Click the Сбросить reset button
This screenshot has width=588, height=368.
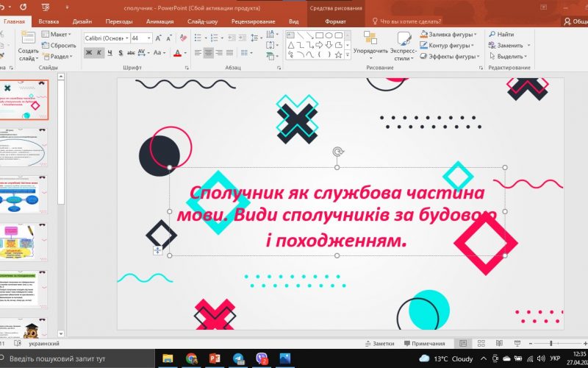[59, 46]
